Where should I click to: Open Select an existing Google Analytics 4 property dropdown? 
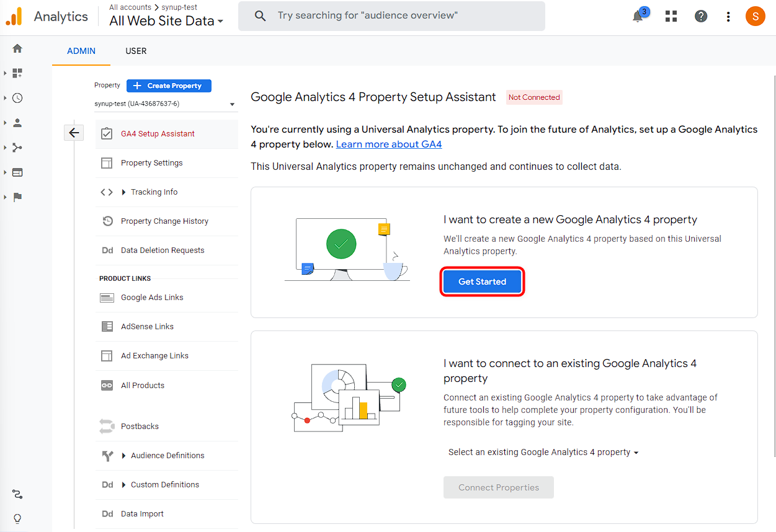[x=543, y=452]
